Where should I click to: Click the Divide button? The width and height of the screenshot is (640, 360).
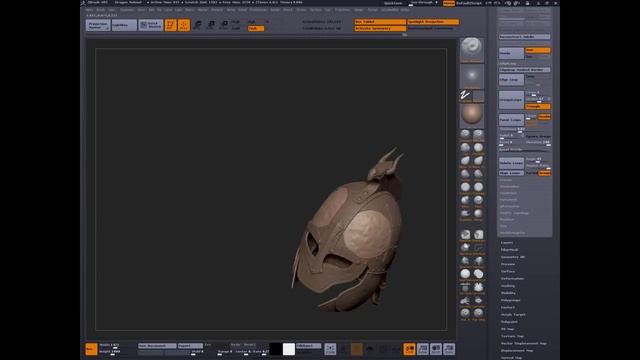click(x=511, y=53)
